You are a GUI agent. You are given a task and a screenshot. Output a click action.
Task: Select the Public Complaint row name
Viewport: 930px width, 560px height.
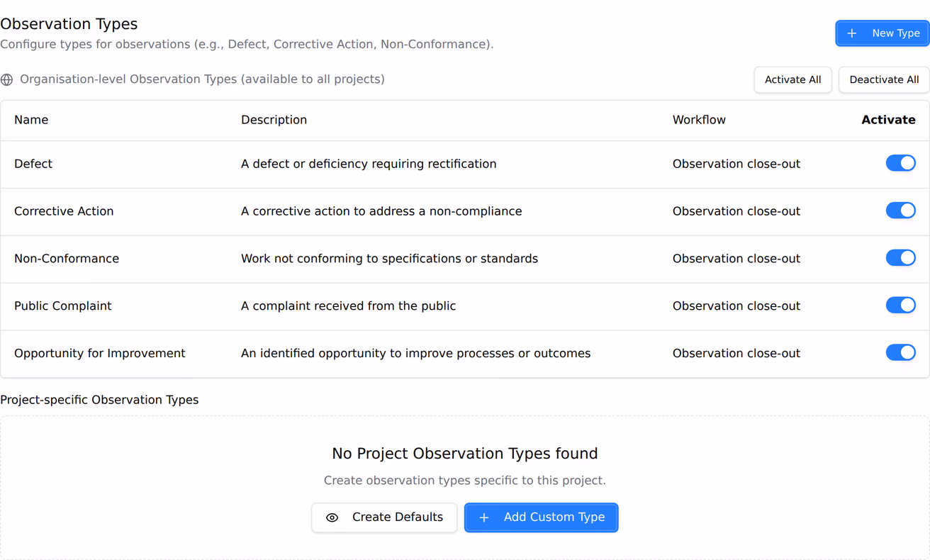(x=63, y=306)
